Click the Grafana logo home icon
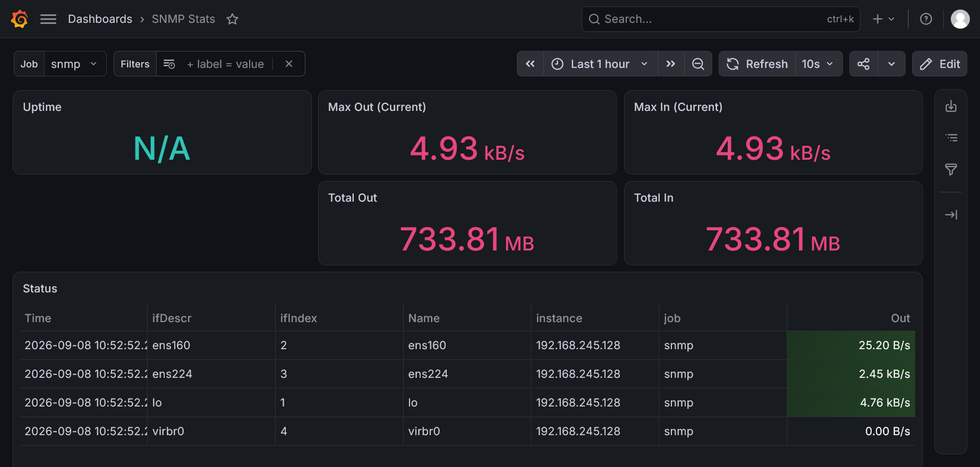Viewport: 980px width, 467px height. [20, 19]
